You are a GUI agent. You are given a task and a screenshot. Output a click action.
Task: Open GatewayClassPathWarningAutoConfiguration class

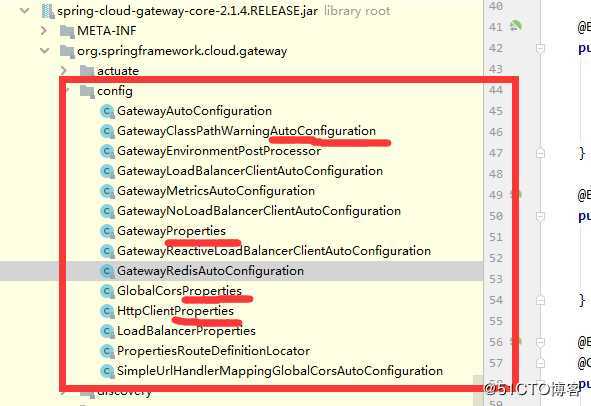tap(247, 131)
